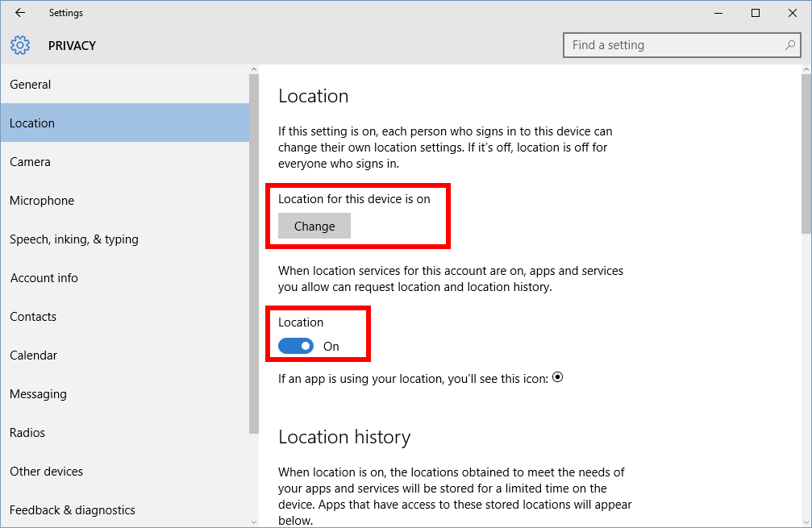This screenshot has height=528, width=812.
Task: Type in the Find a setting box
Action: pyautogui.click(x=673, y=45)
